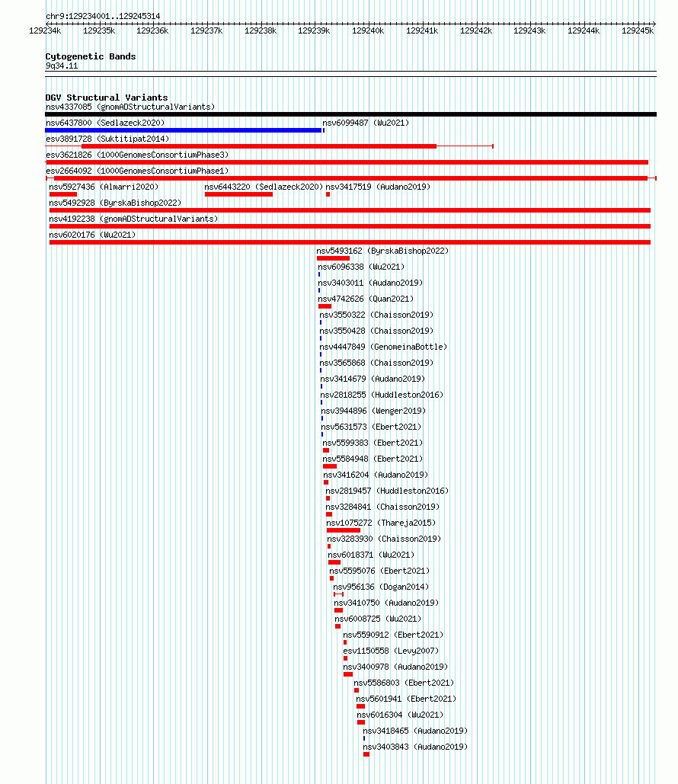Click the blue nsv6437800 variant bar

tap(184, 130)
